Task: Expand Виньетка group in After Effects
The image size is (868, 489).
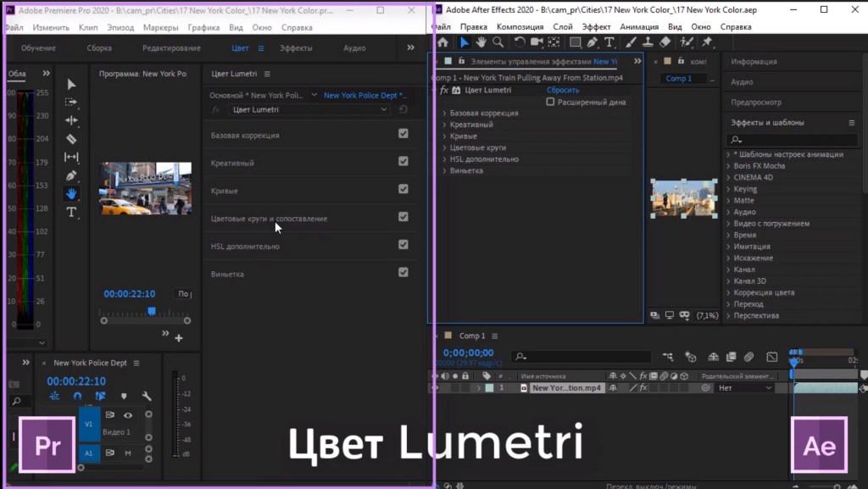Action: 444,170
